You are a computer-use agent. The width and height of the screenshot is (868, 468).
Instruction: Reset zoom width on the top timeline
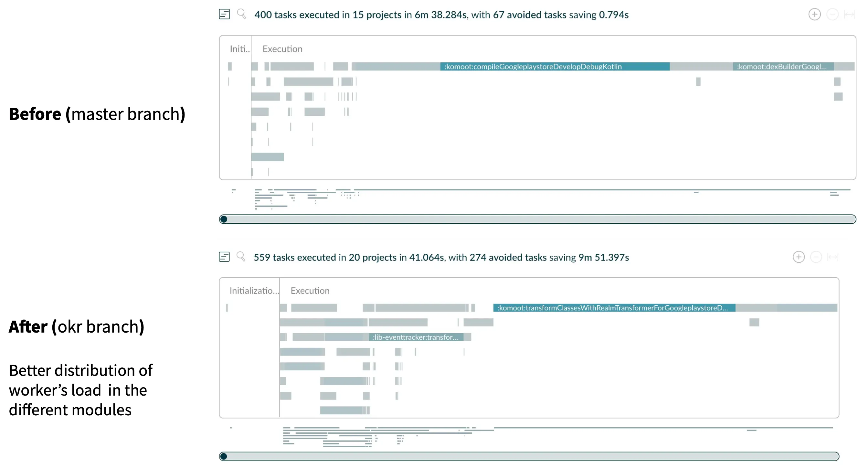tap(849, 15)
